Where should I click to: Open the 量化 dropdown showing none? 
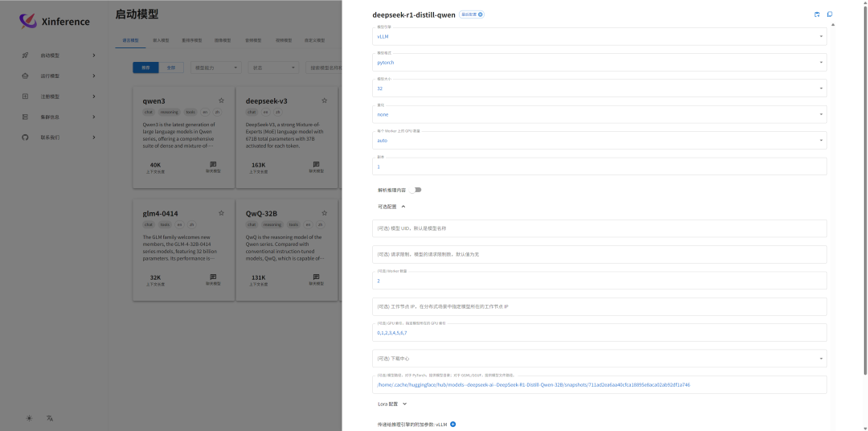pos(600,114)
